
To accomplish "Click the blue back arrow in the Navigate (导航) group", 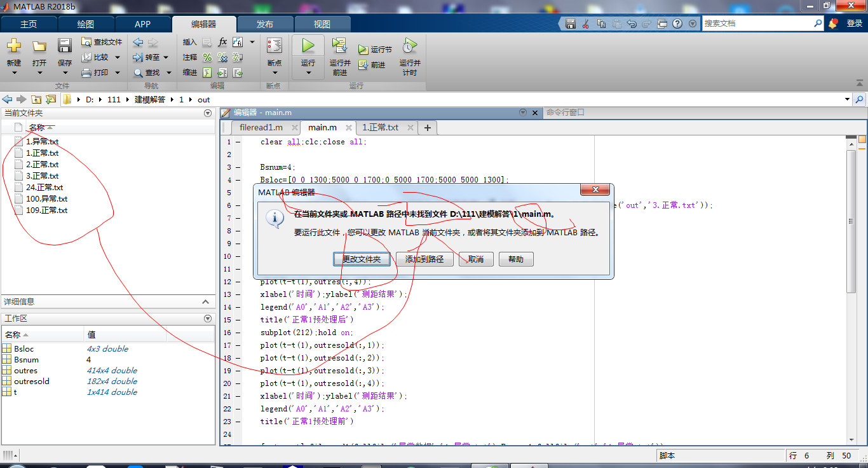I will click(x=138, y=42).
